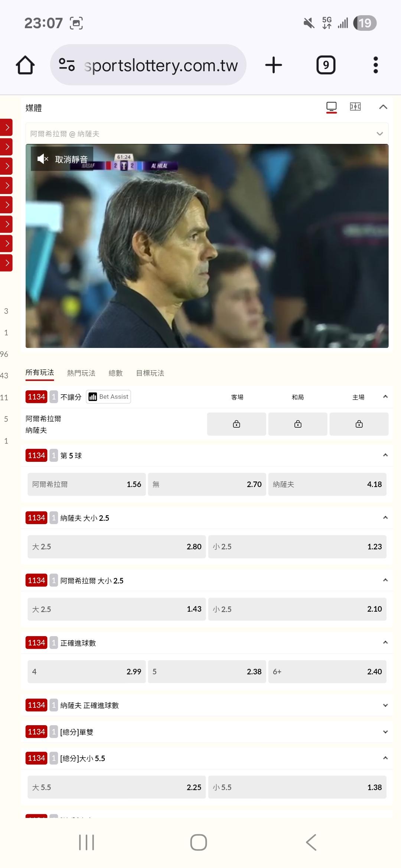Switch to the 熱門玩法 tab
Image resolution: width=401 pixels, height=868 pixels.
pos(81,373)
